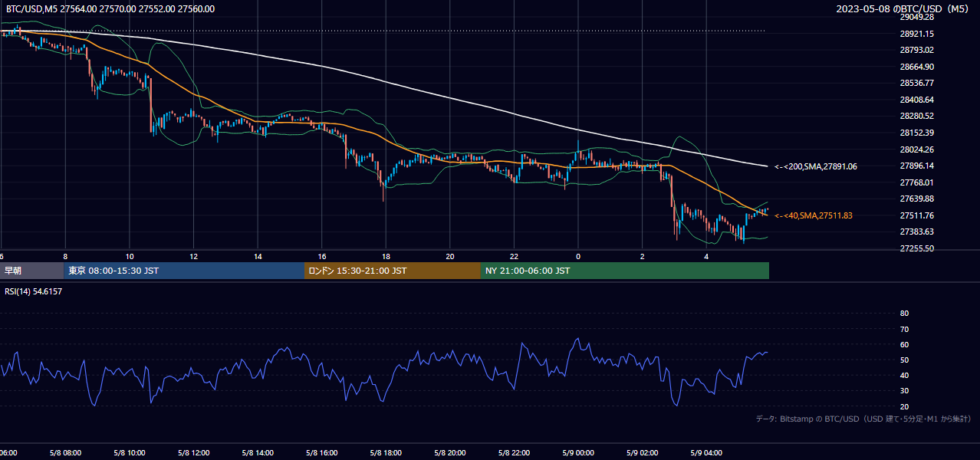Click the price axis label 27511.76
This screenshot has height=460, width=980.
916,215
